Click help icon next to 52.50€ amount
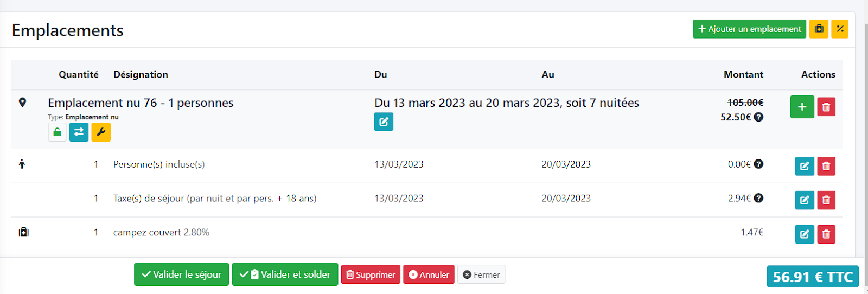The width and height of the screenshot is (868, 294). (759, 117)
